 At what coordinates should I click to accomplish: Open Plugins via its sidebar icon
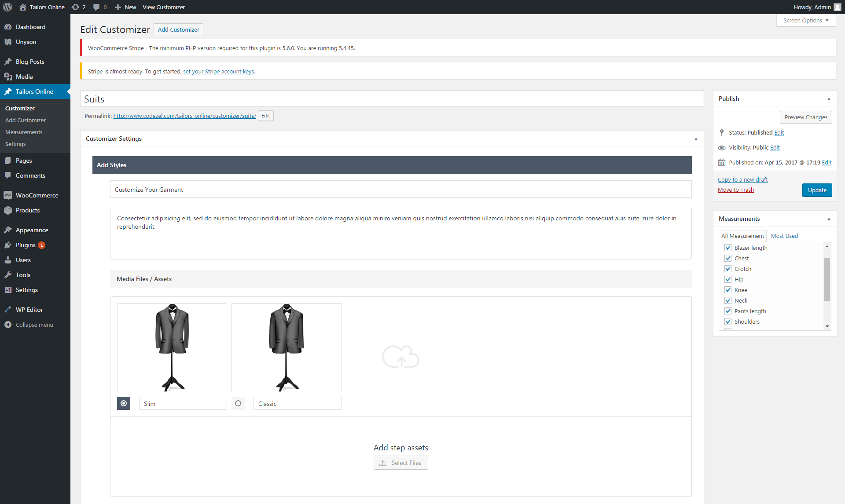(x=8, y=245)
